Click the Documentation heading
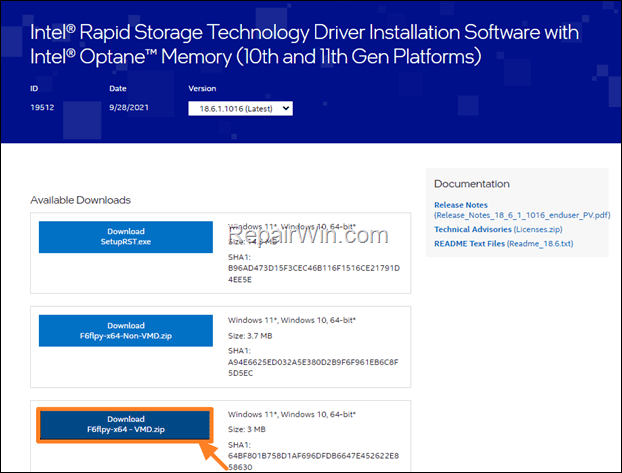 tap(472, 184)
